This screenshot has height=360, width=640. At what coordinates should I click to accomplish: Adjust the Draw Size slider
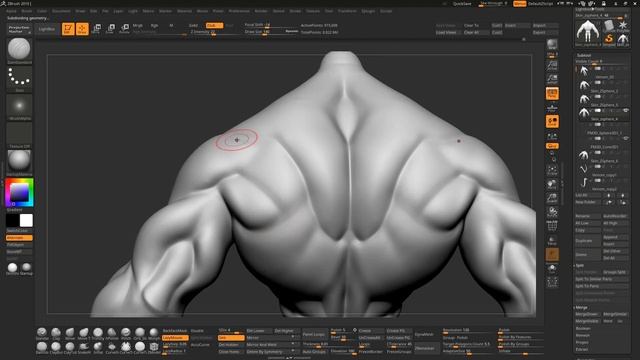pyautogui.click(x=269, y=32)
